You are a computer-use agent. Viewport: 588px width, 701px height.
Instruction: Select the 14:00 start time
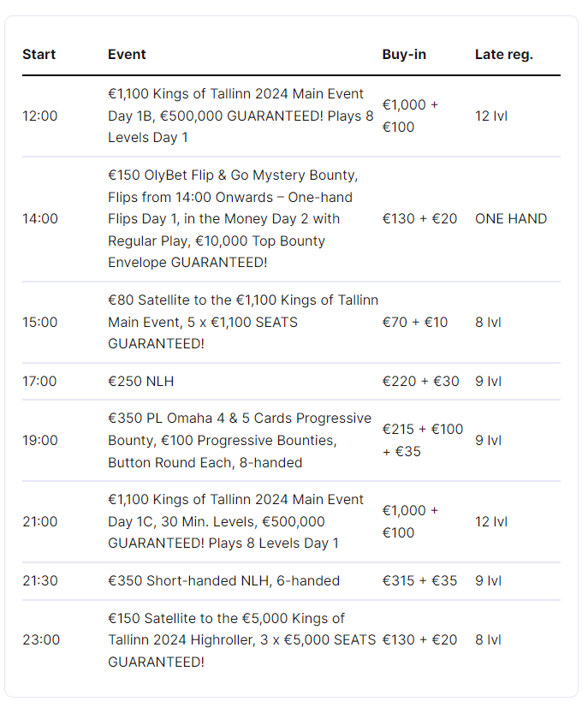tap(40, 218)
